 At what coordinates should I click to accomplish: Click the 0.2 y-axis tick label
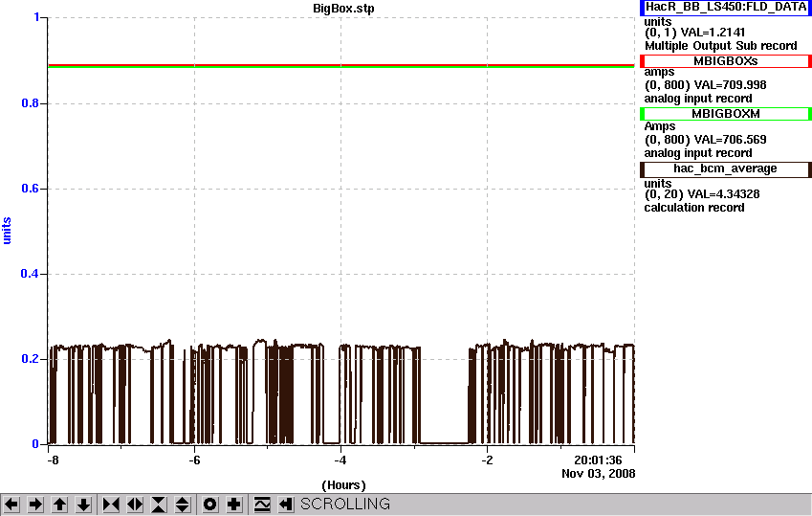(30, 359)
